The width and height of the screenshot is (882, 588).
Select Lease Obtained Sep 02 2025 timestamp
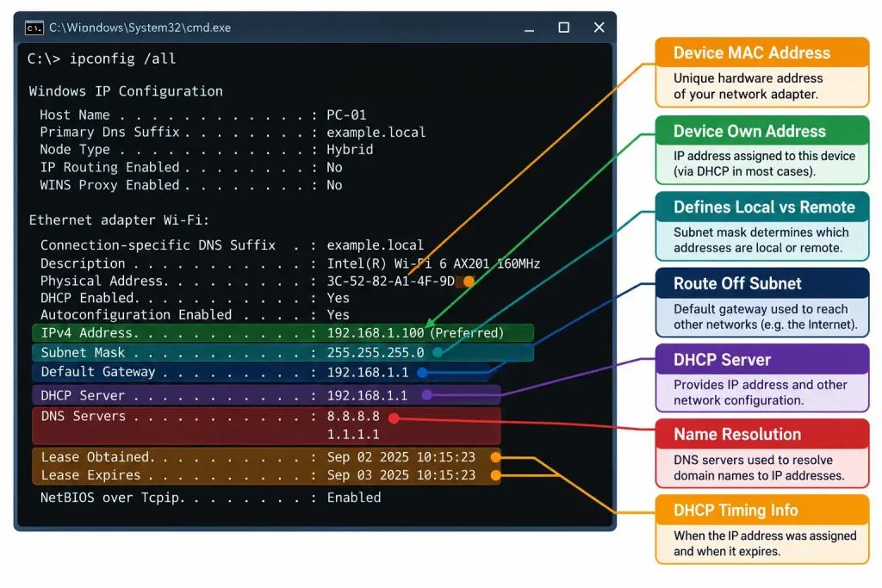tap(401, 457)
